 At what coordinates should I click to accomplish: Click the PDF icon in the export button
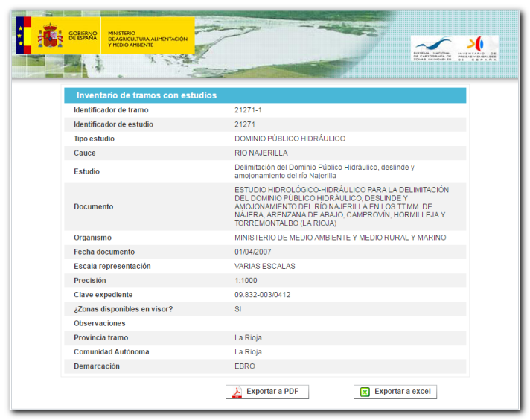click(237, 392)
